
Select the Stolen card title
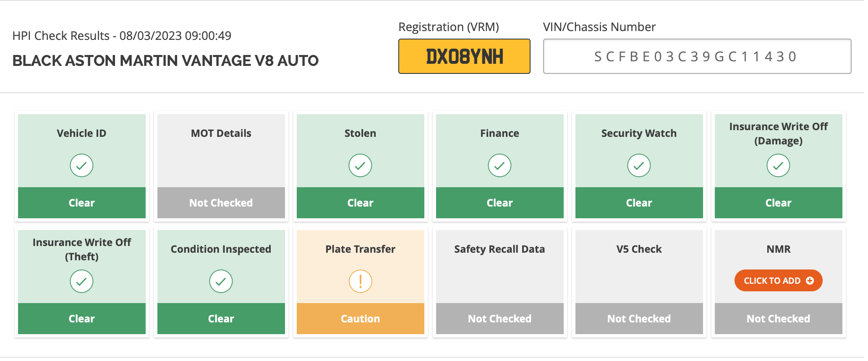click(x=360, y=133)
